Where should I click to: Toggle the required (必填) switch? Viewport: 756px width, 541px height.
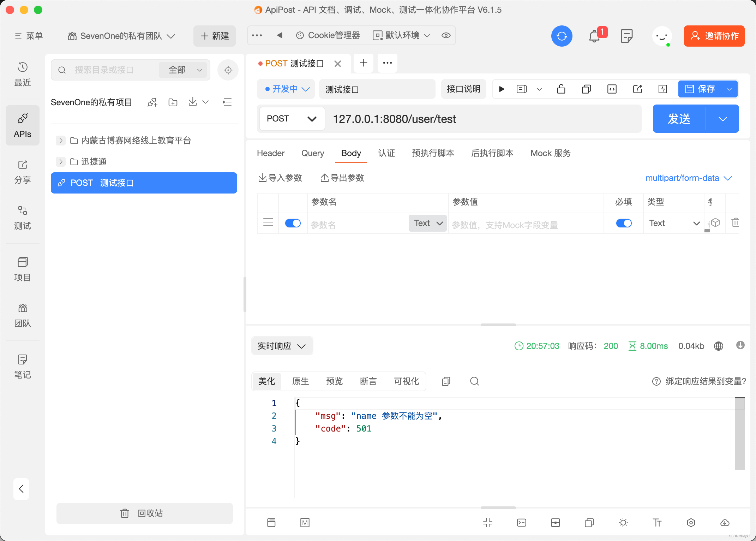[x=624, y=223]
